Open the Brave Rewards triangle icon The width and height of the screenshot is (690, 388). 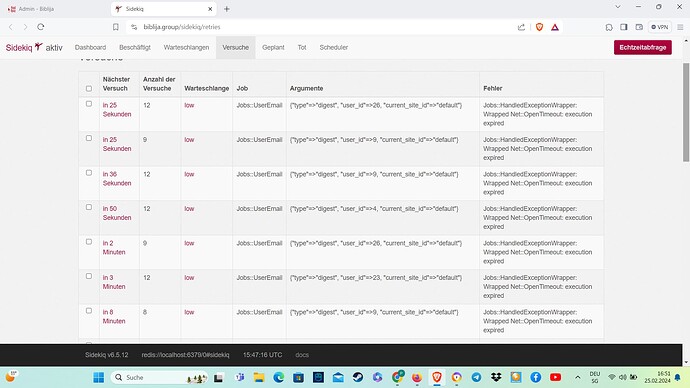pos(555,27)
